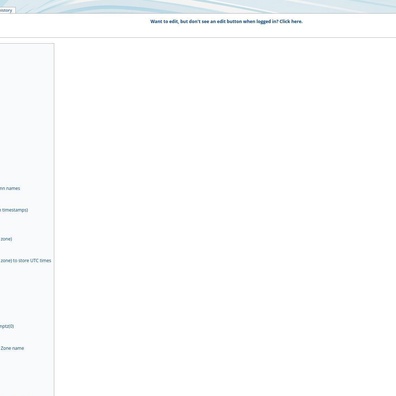This screenshot has height=396, width=396.
Task: Click the horizontal divider below the notice
Action: tap(198, 37)
